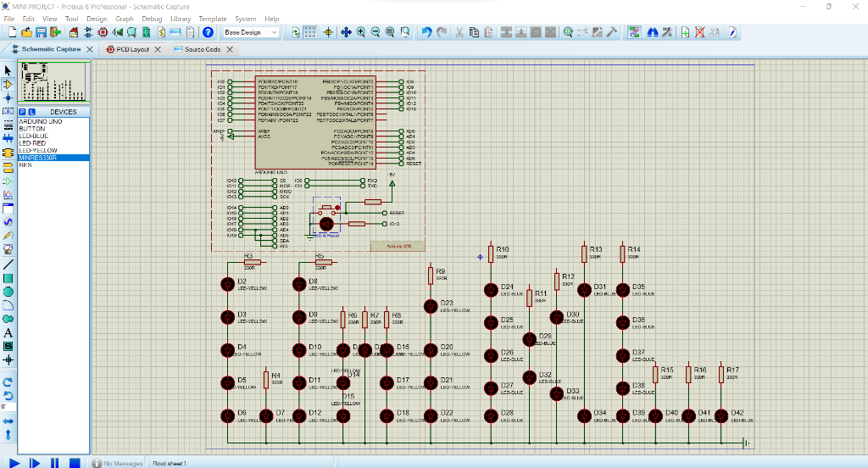Toggle the grid display icon
This screenshot has height=468, width=868.
tap(310, 33)
